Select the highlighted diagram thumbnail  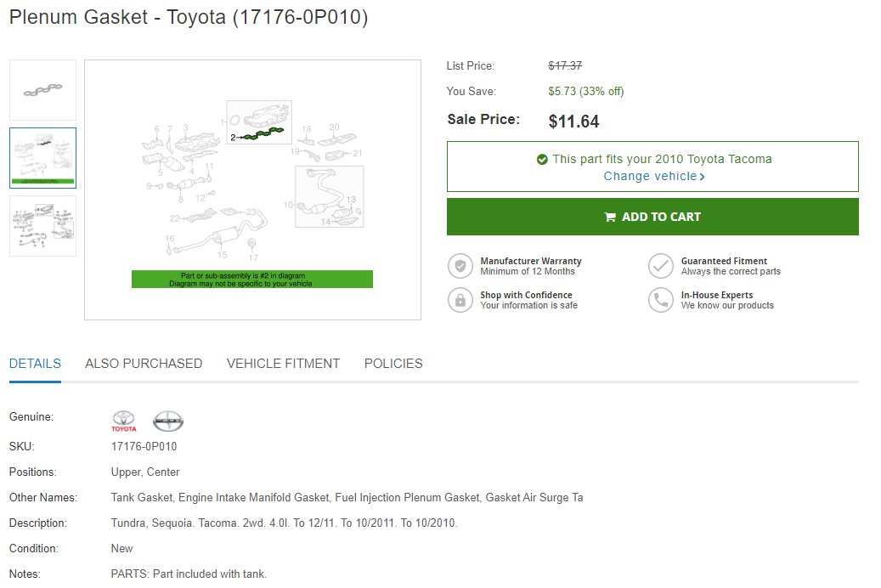point(42,158)
